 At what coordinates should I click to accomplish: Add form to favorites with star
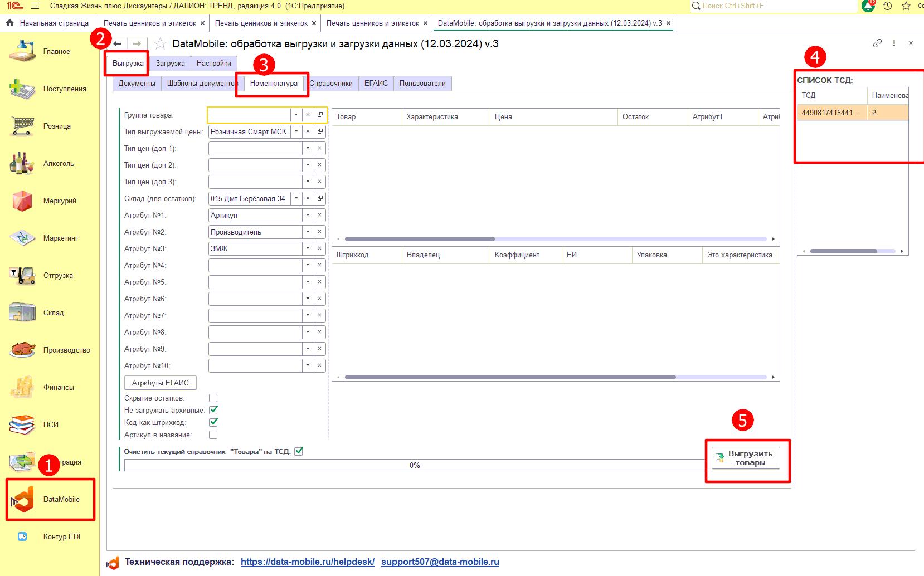tap(160, 43)
